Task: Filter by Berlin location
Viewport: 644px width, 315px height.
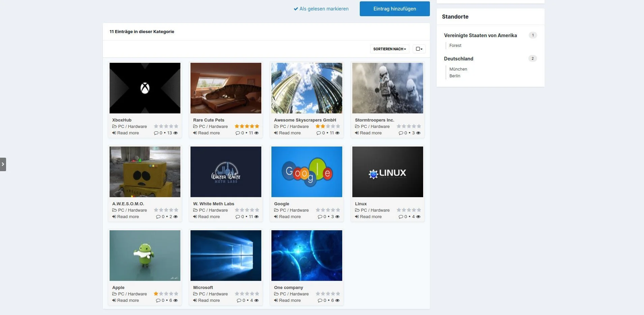Action: [x=455, y=76]
